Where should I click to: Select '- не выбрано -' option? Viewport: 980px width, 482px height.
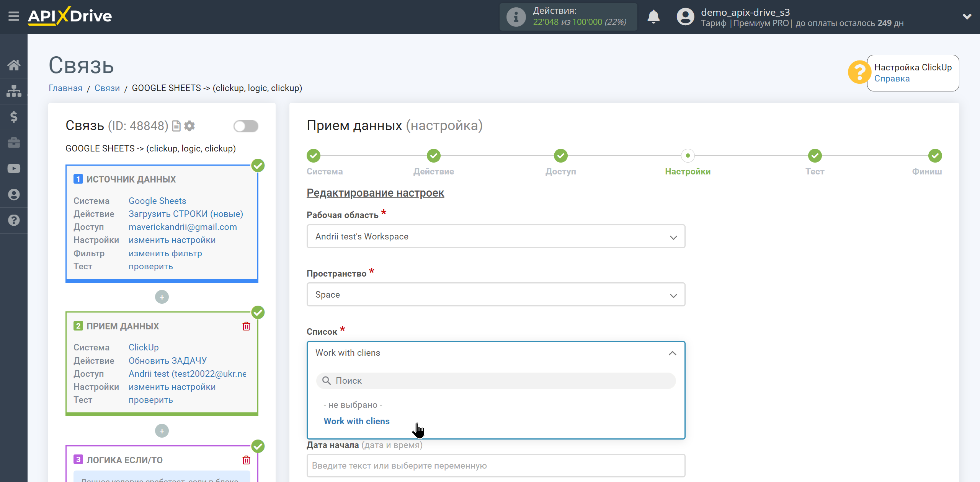tap(353, 405)
